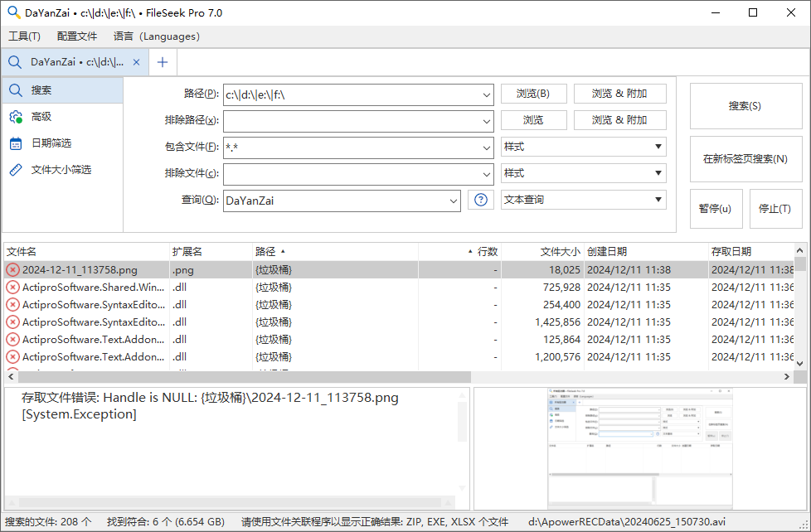
Task: Expand the exclude path (排除路径) dropdown
Action: [x=486, y=122]
